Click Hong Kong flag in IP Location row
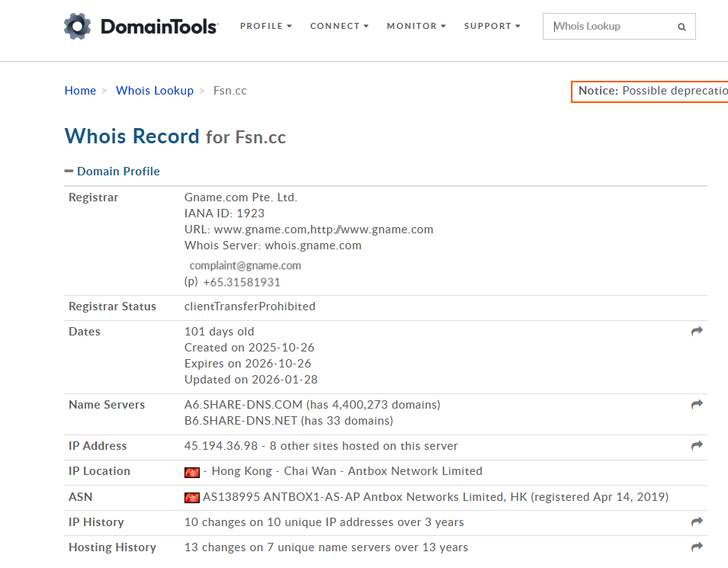728x568 pixels. tap(192, 473)
